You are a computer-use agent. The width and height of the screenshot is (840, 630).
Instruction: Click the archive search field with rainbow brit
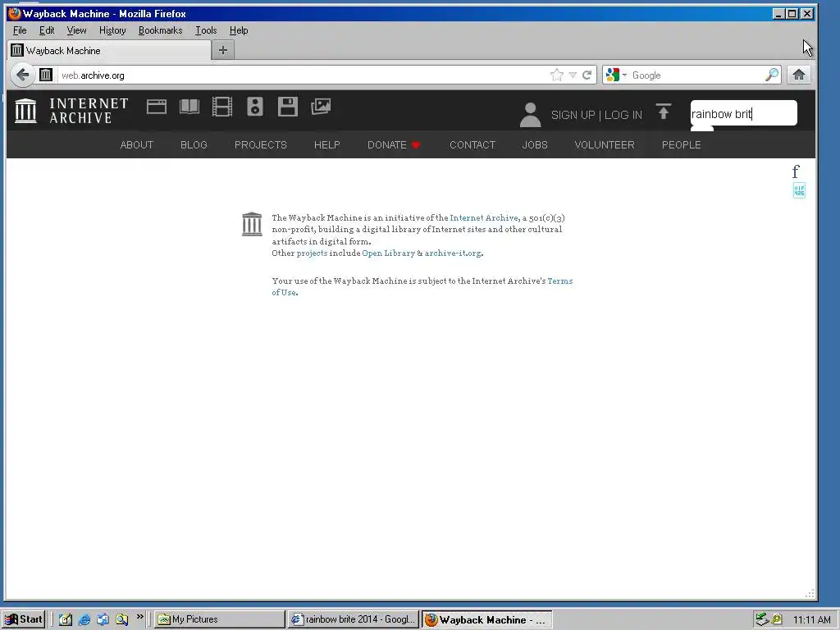[x=743, y=113]
